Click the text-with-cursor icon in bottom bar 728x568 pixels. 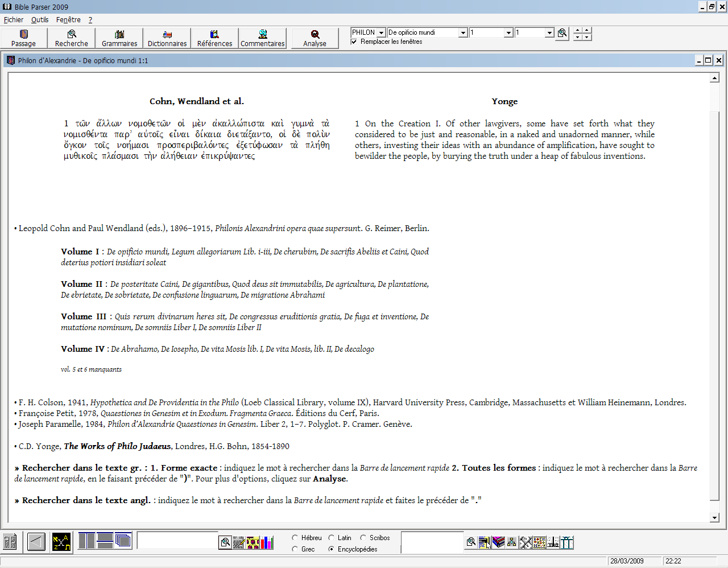point(485,542)
